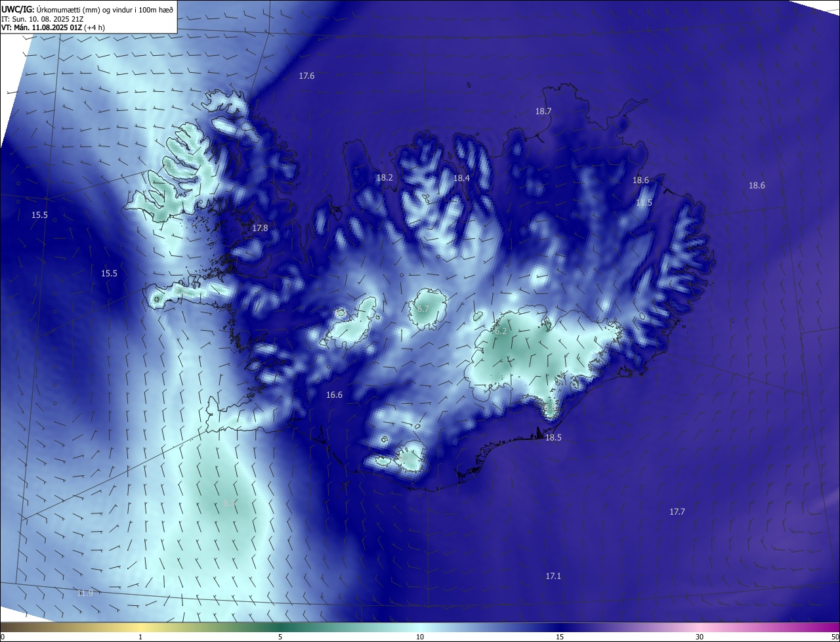Click the faint 8.3 value offshore
This screenshot has height=642, width=840.
point(228,503)
